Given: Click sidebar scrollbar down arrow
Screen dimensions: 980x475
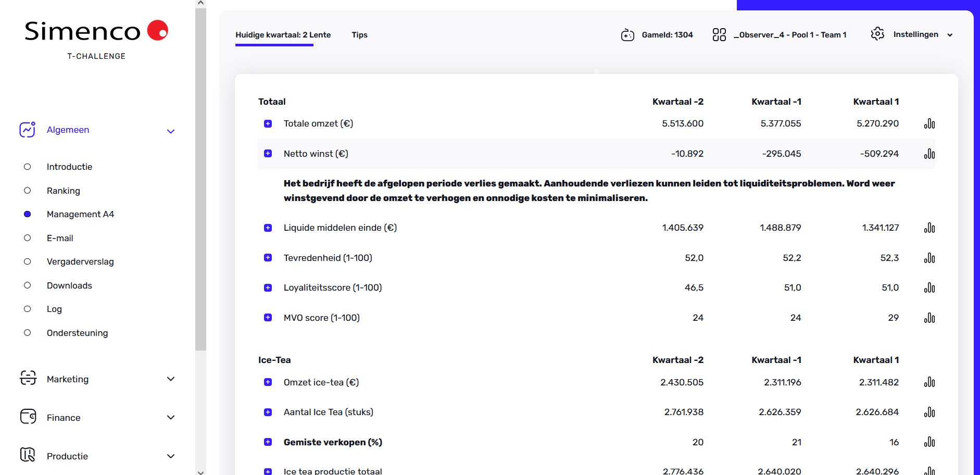Looking at the screenshot, I should coord(200,471).
